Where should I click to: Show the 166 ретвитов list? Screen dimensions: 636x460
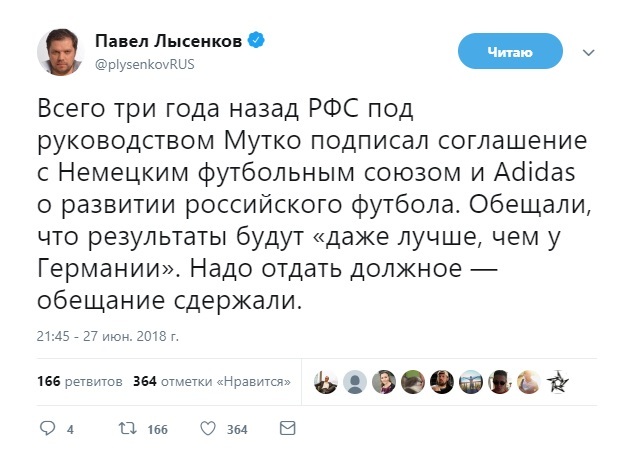pyautogui.click(x=80, y=381)
